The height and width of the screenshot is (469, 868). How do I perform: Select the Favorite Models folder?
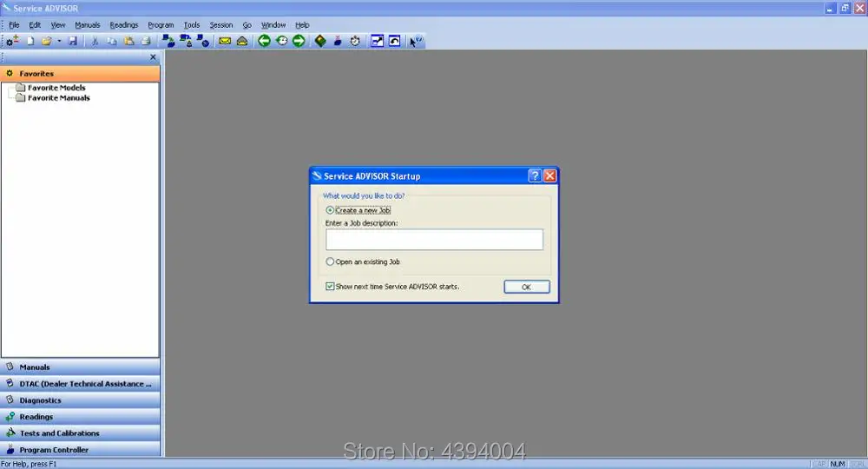click(x=51, y=88)
